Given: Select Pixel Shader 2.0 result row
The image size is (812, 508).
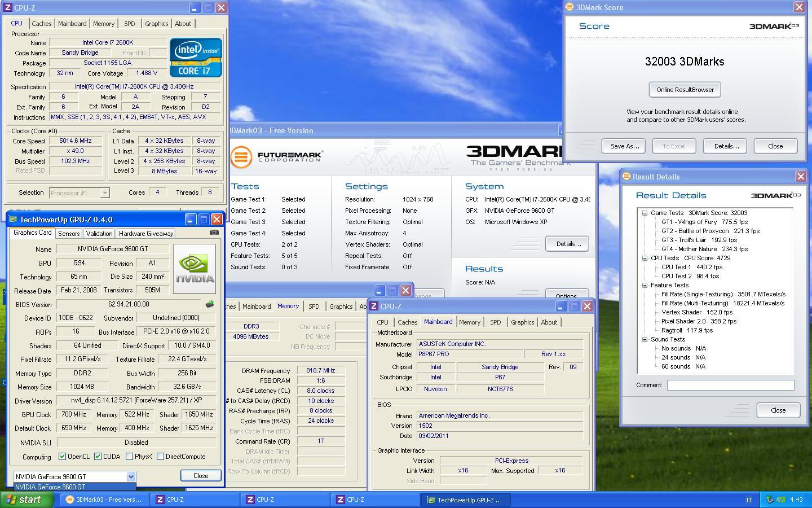Looking at the screenshot, I should [x=699, y=321].
